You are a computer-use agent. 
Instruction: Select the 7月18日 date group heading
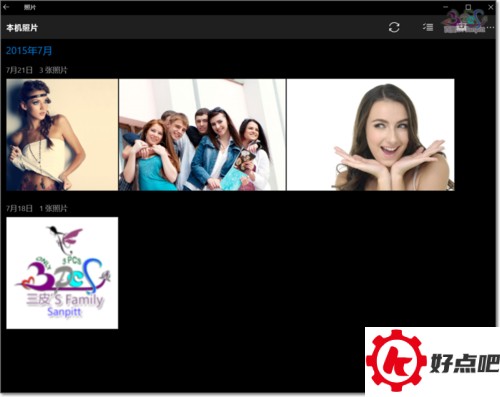[x=19, y=208]
